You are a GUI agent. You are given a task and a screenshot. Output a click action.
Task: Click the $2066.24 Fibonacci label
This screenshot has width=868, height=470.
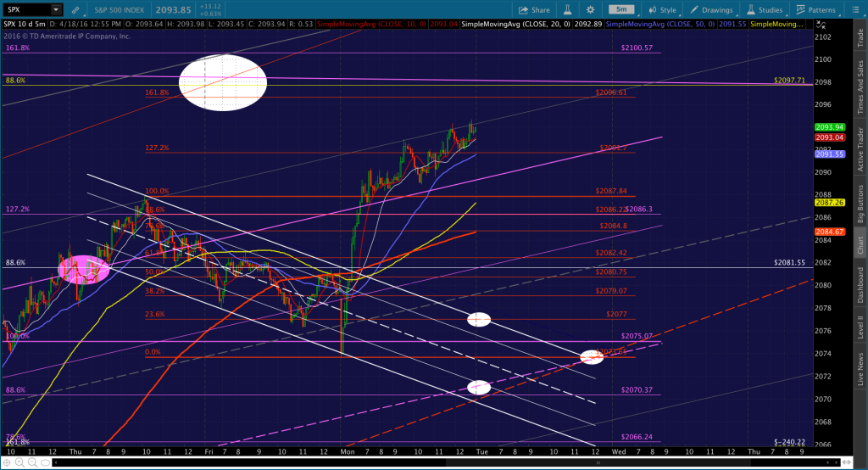[x=637, y=437]
